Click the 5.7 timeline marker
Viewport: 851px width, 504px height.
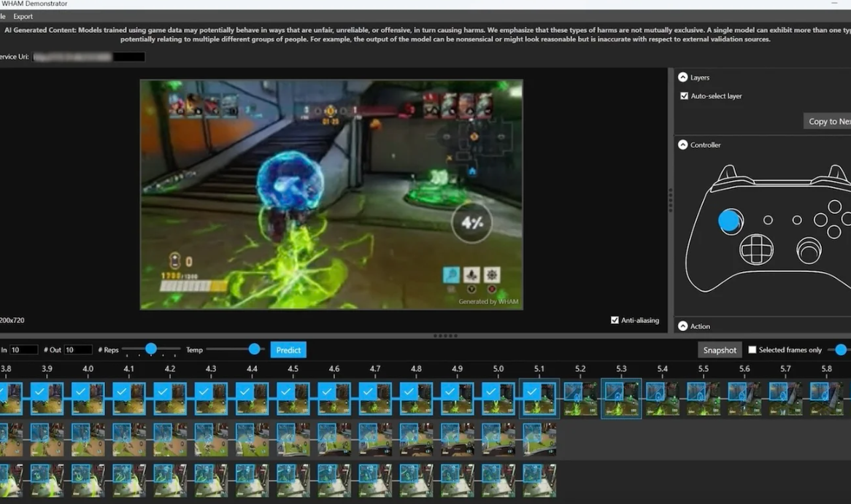[x=785, y=368]
